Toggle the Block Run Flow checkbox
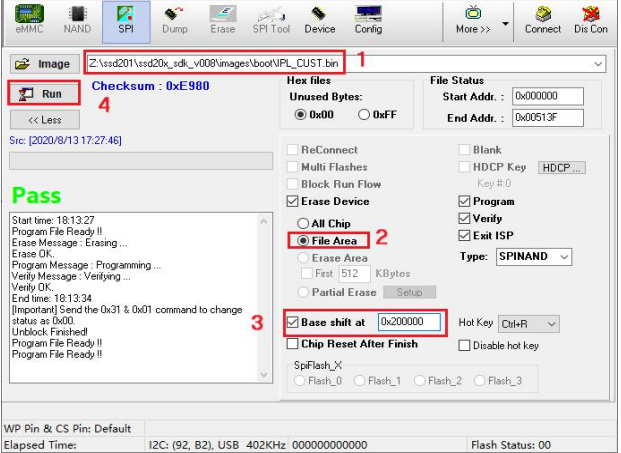Screen dimensions: 621x453 (x=293, y=184)
